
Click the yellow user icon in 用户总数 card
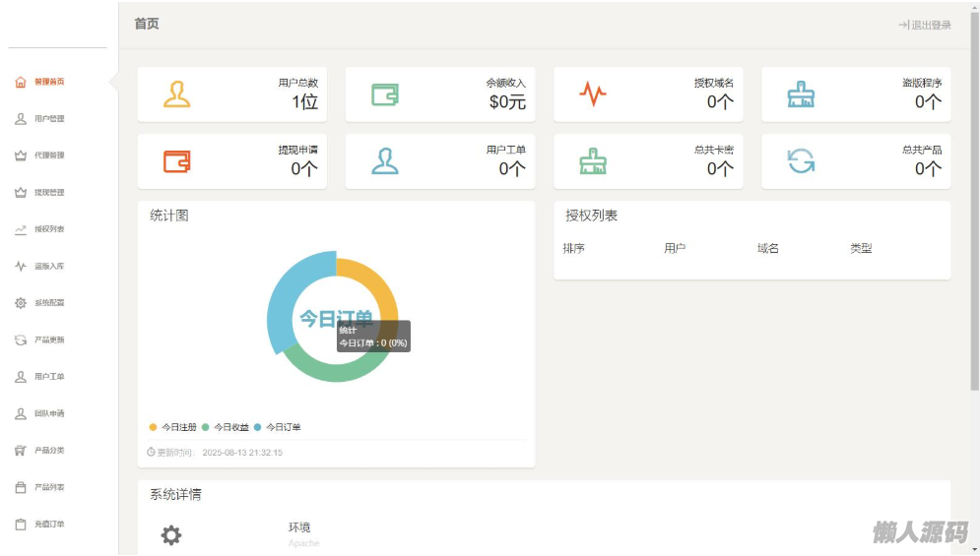(176, 94)
